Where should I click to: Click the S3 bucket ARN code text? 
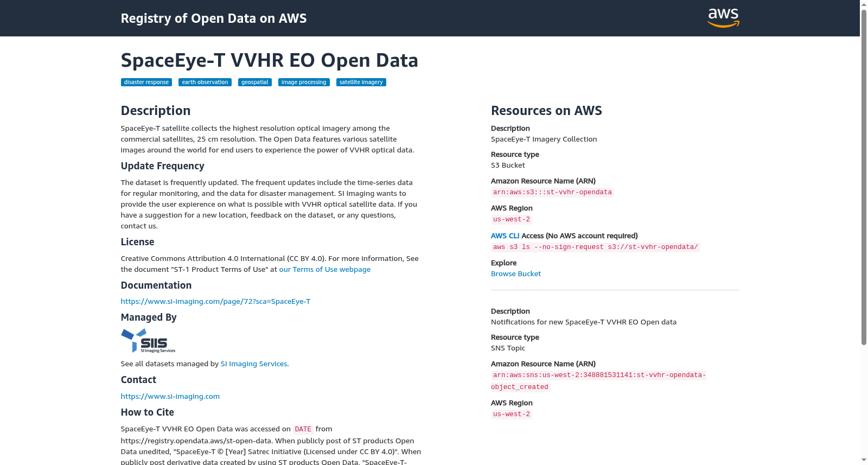[x=552, y=193]
